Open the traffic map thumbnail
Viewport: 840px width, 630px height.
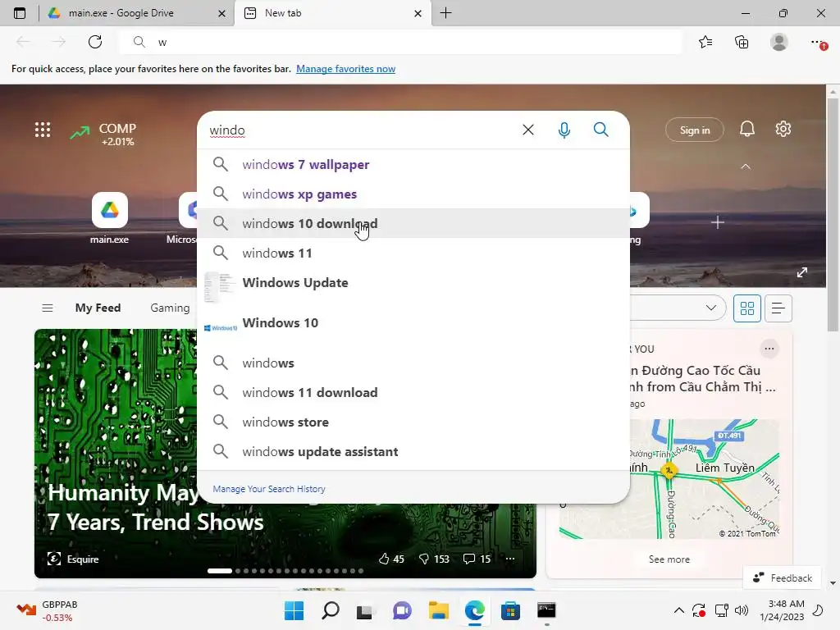669,479
